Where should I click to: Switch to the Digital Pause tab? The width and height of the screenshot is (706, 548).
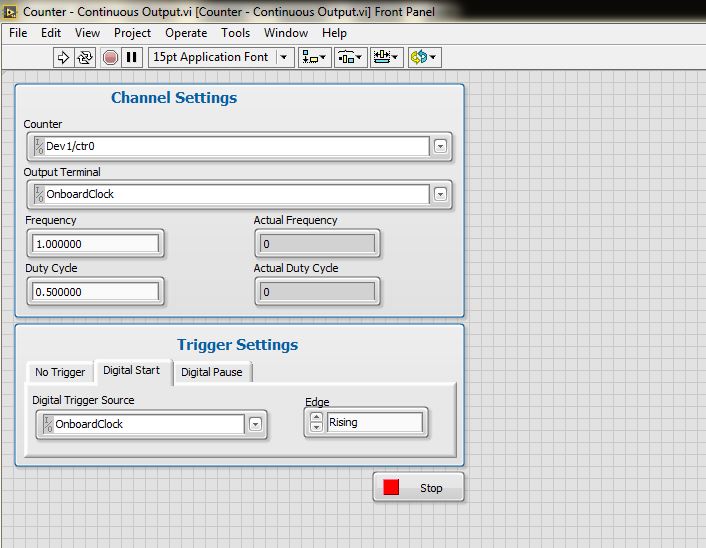(x=211, y=372)
